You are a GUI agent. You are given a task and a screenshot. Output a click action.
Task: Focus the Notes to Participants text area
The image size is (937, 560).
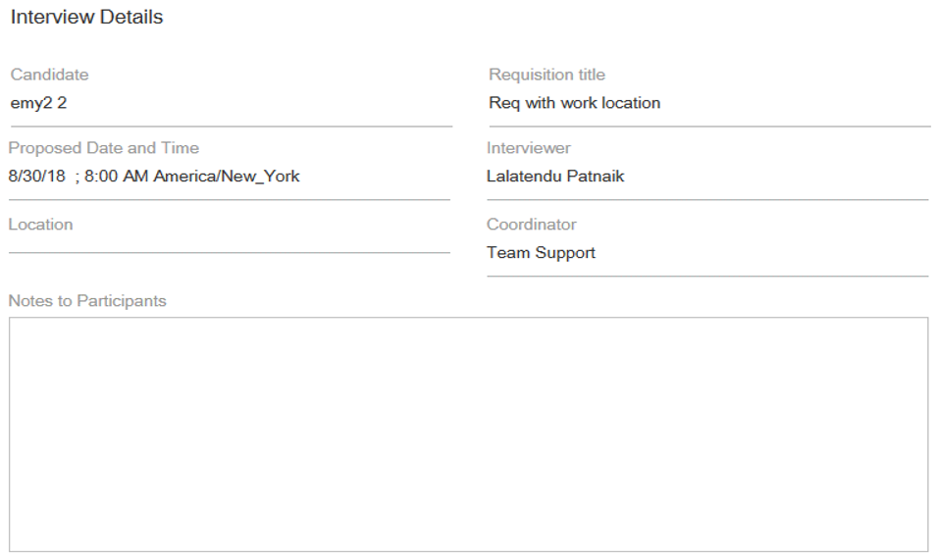468,433
